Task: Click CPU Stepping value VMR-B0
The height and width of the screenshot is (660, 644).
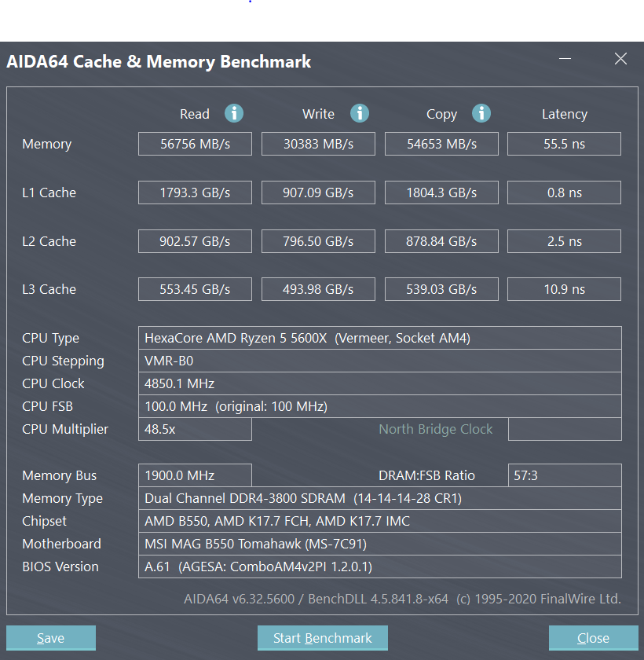Action: point(380,361)
